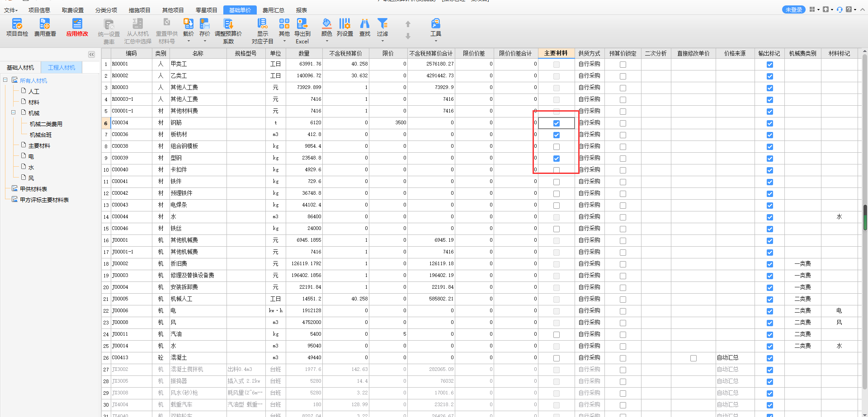Click the 查找 binoculars icon
This screenshot has height=417, width=868.
coord(364,27)
